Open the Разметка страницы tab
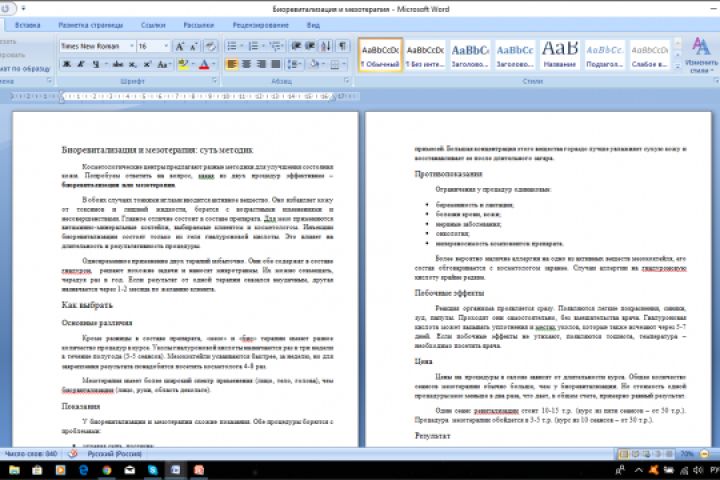This screenshot has width=720, height=480. 90,25
